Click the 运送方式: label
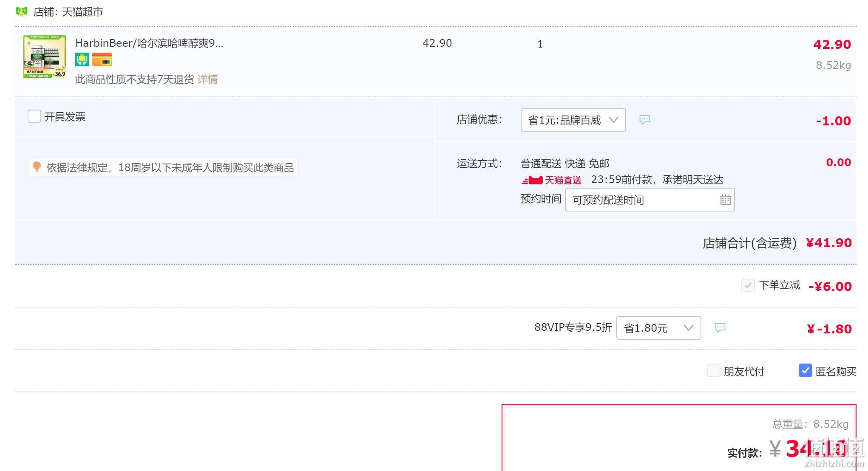The image size is (868, 471). pos(479,164)
